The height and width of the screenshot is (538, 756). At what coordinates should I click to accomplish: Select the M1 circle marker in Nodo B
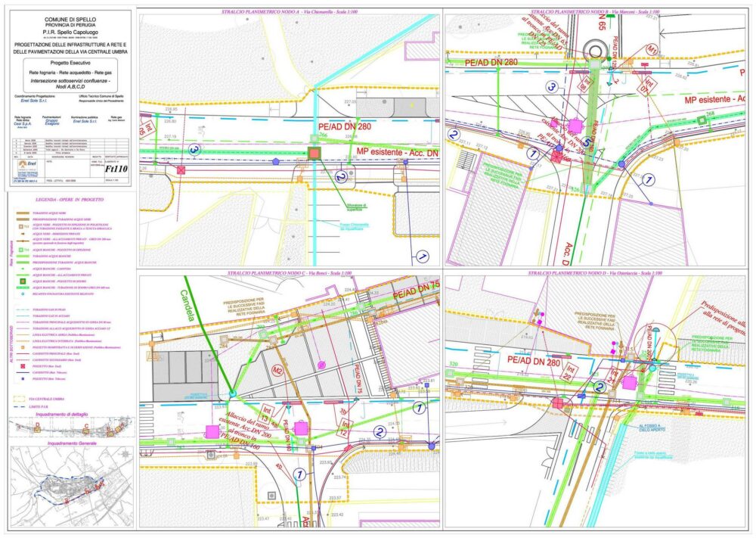pyautogui.click(x=653, y=49)
